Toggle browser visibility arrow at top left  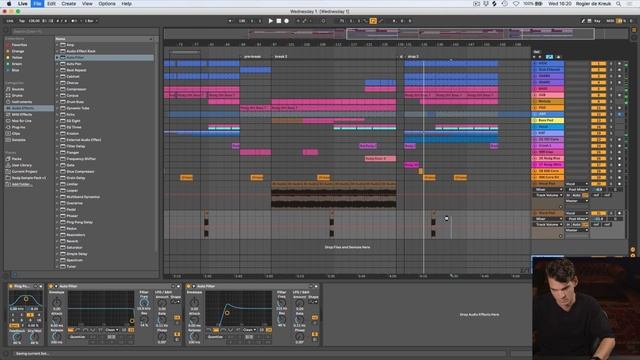tap(6, 31)
